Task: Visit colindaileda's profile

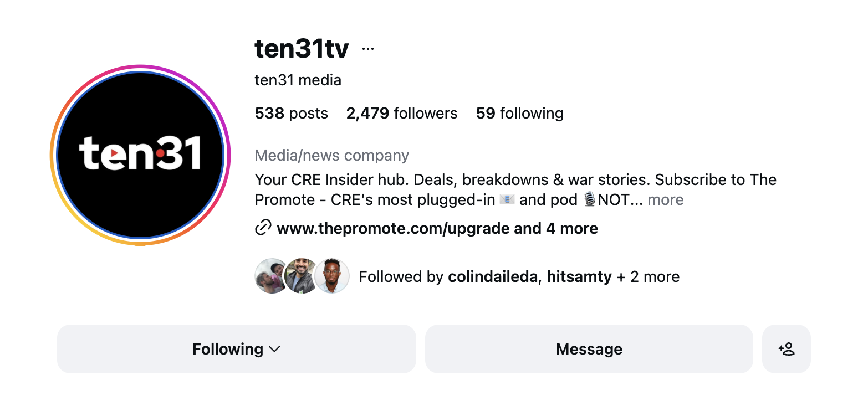Action: coord(492,276)
